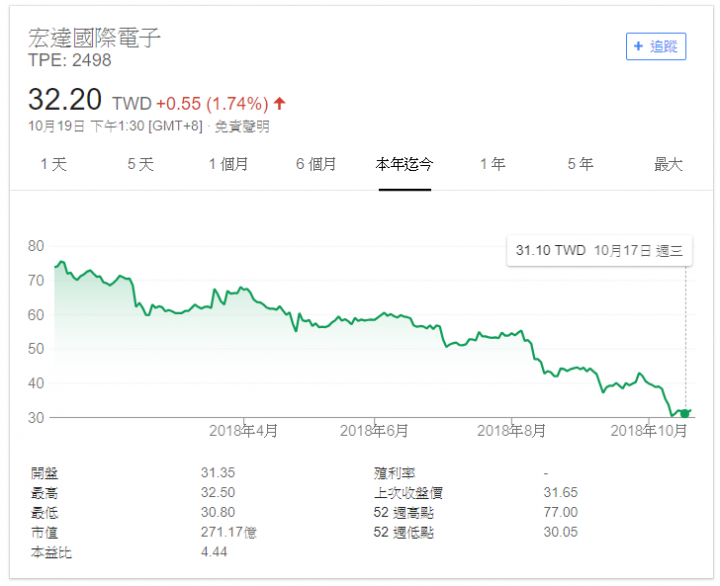Click the TPE: 2498 ticker text
720x586 pixels.
pyautogui.click(x=70, y=60)
